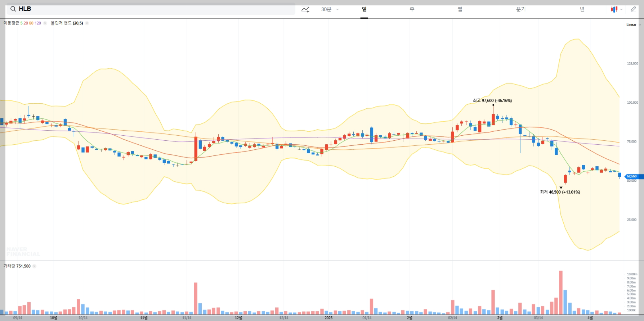Viewport: 644px width, 321px height.
Task: Click the 125,000 price axis label
Action: (632, 64)
